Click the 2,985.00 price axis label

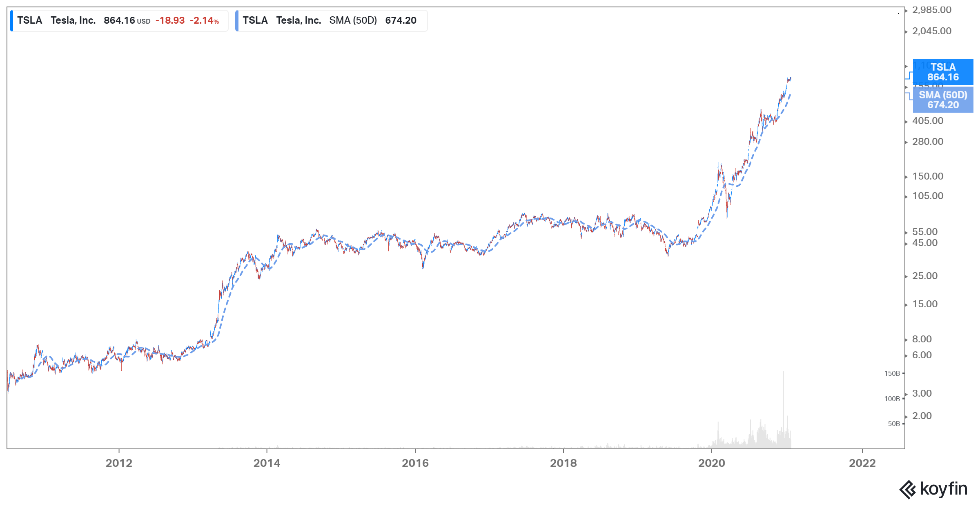pos(932,10)
